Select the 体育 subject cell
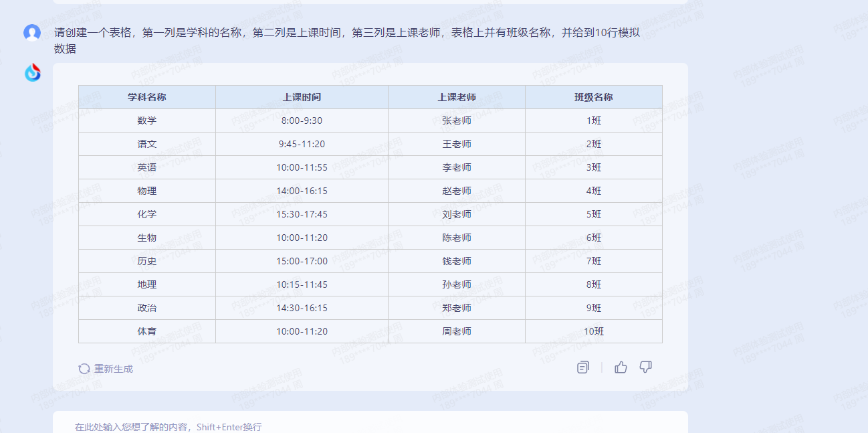This screenshot has height=433, width=868. [147, 331]
